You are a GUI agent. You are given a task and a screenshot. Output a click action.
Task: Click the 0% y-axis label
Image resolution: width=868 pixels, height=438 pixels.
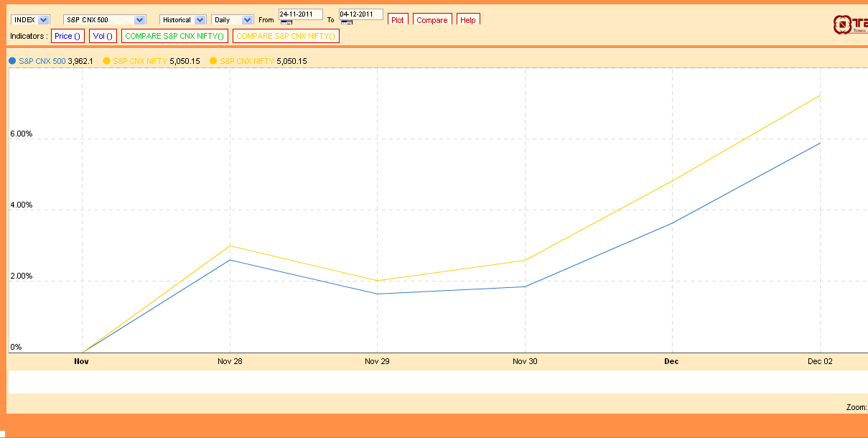[16, 348]
